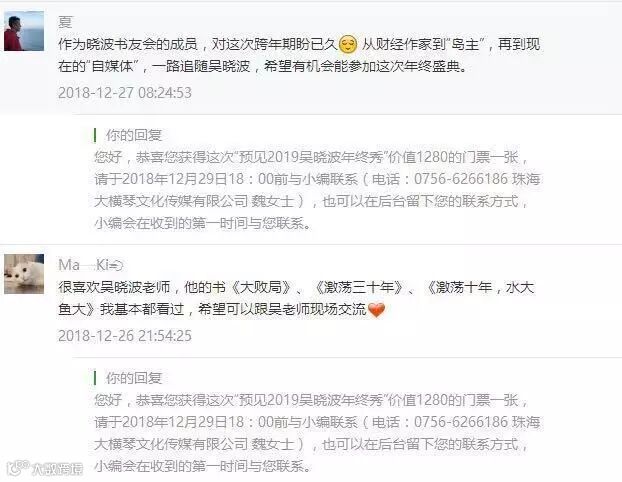
Task: Open the red-jacket profile avatar of user 夏
Action: [24, 31]
